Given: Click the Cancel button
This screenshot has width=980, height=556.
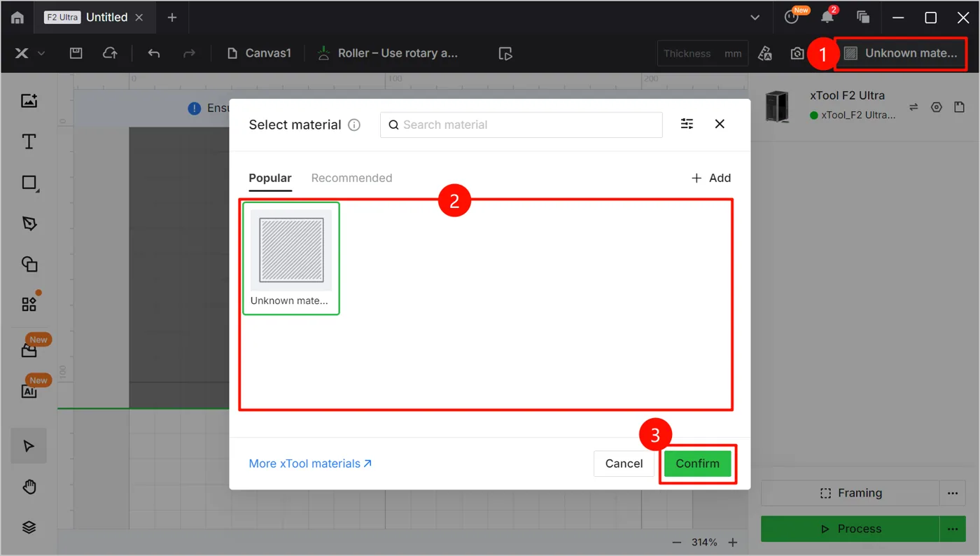Looking at the screenshot, I should coord(624,464).
